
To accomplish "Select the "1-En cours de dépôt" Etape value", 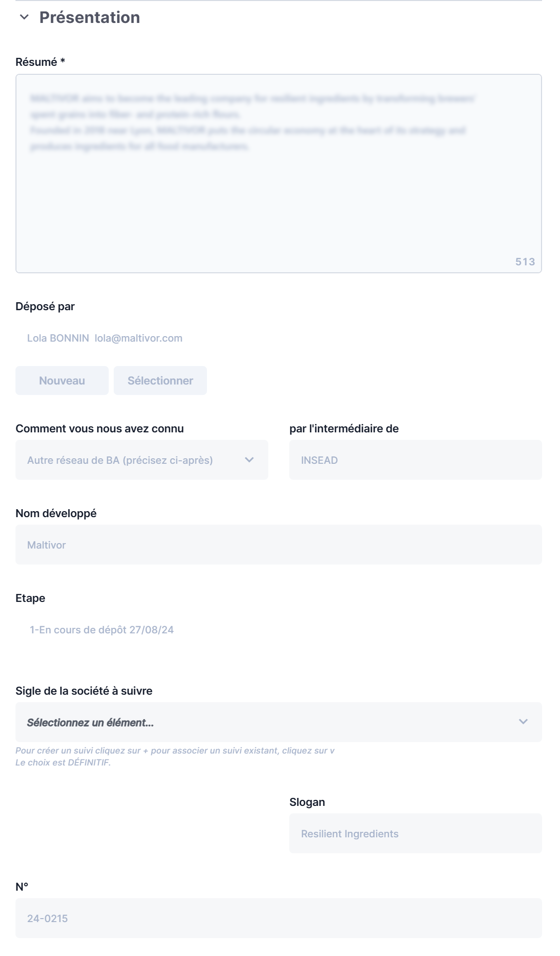I will point(102,630).
